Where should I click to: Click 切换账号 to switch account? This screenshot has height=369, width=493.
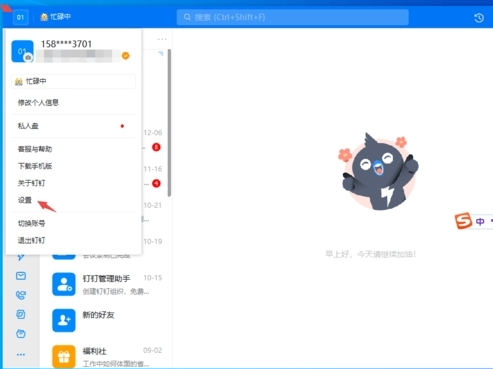click(31, 223)
